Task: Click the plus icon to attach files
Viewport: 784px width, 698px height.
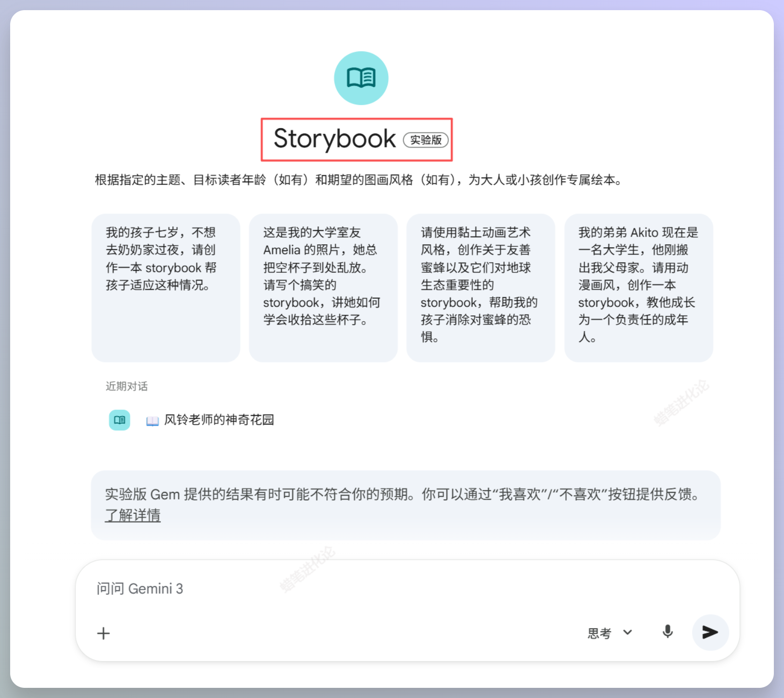Action: pyautogui.click(x=103, y=633)
